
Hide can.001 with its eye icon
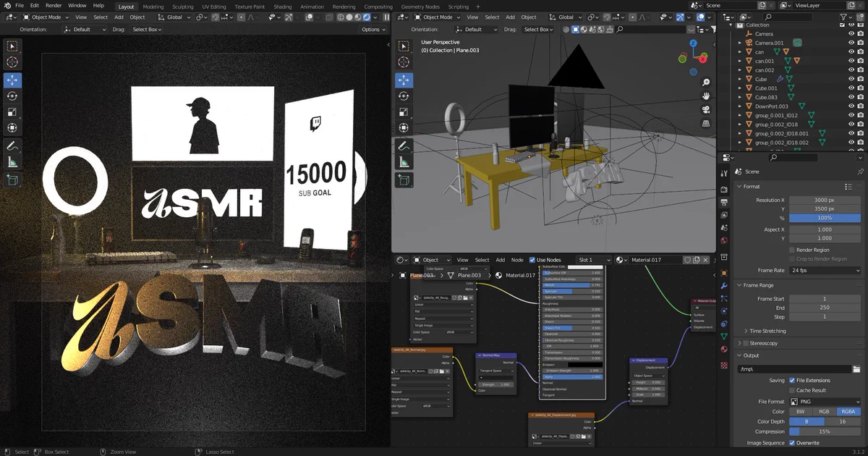[x=851, y=61]
